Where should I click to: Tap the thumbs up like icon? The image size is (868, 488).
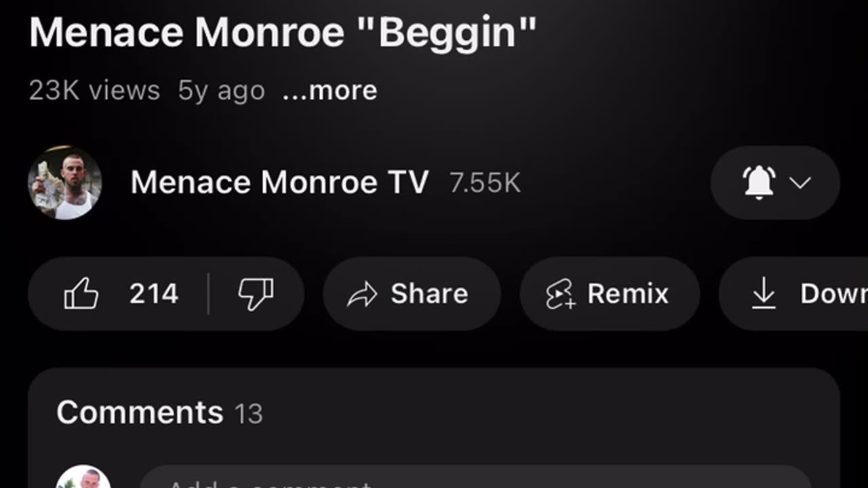point(81,294)
